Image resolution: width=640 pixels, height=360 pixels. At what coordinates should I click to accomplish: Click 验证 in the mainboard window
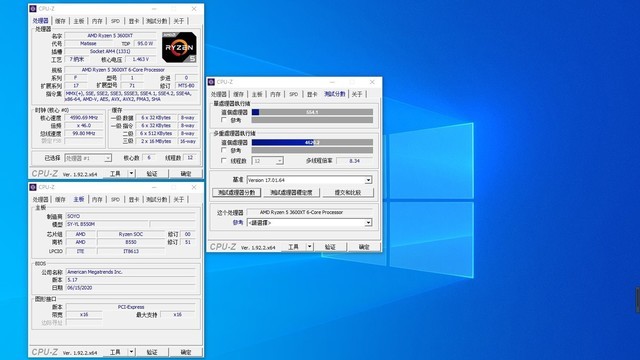coord(152,352)
